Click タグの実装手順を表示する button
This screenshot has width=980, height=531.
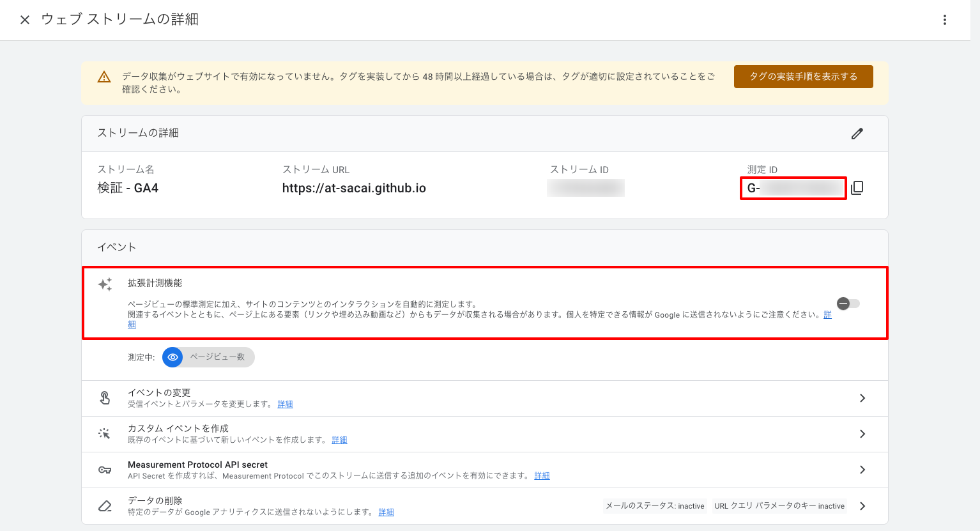tap(803, 77)
